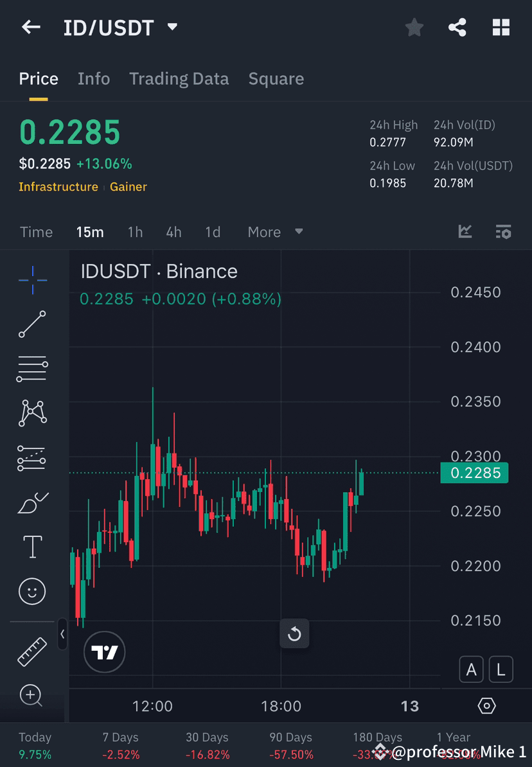Open the Square tab
This screenshot has height=767, width=532.
pyautogui.click(x=276, y=78)
